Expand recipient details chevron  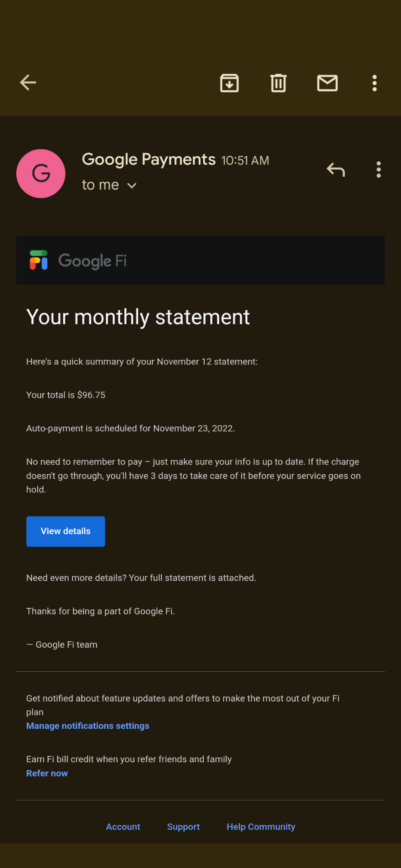pos(132,185)
